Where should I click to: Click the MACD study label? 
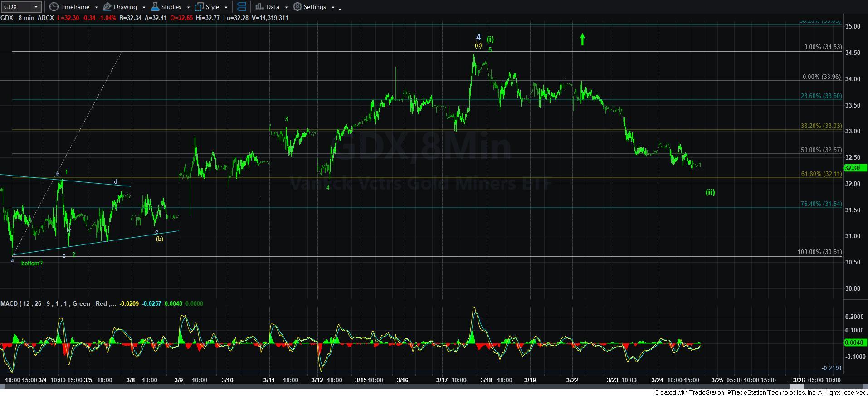57,303
